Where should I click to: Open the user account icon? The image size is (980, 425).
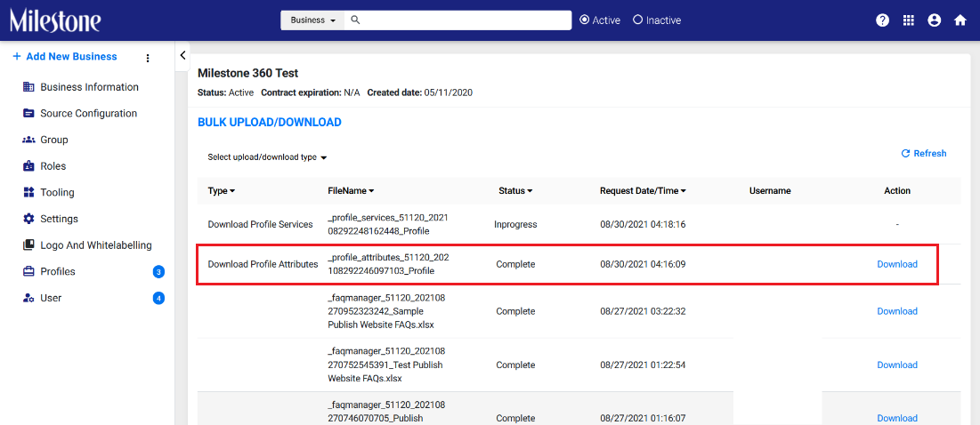(x=935, y=20)
